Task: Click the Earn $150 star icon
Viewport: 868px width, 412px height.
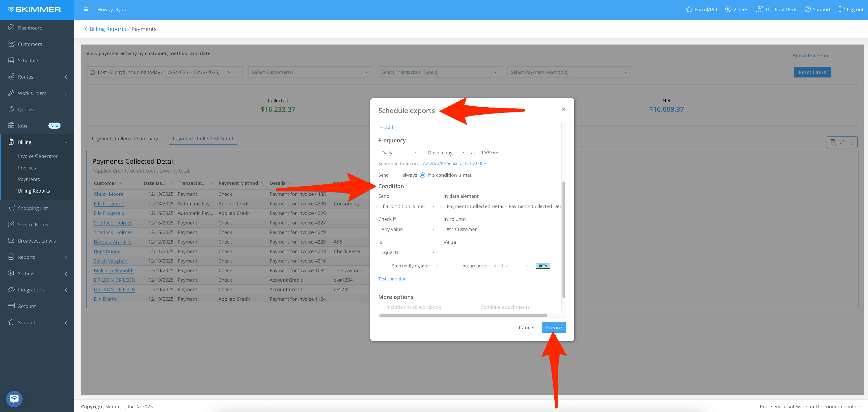Action: click(x=689, y=10)
